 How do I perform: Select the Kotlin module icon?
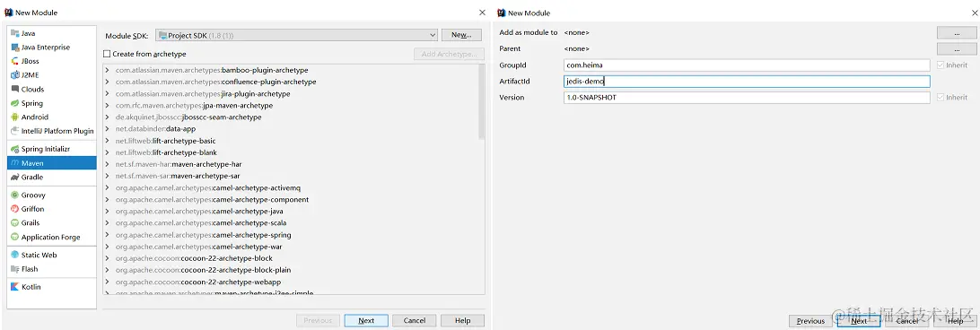point(15,287)
